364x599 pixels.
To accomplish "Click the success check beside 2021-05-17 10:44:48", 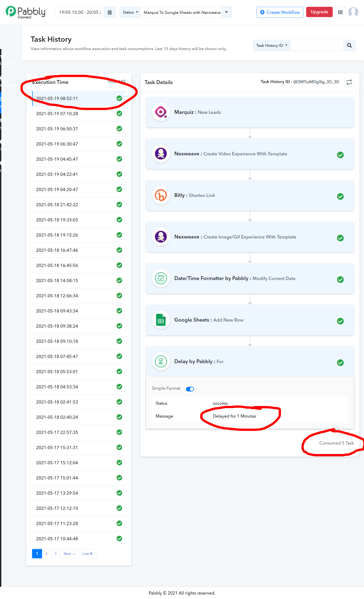I will point(119,538).
